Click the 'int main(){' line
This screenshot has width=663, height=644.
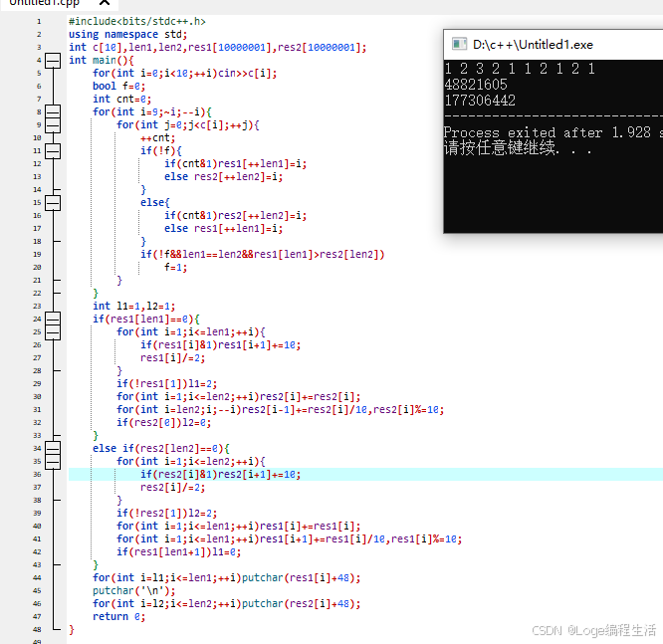point(102,60)
